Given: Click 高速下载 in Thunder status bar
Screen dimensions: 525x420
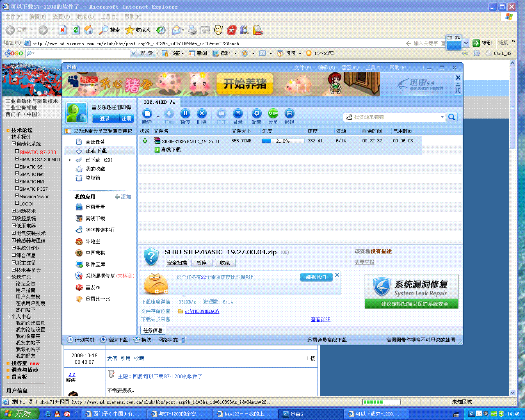Looking at the screenshot, I should [x=114, y=340].
